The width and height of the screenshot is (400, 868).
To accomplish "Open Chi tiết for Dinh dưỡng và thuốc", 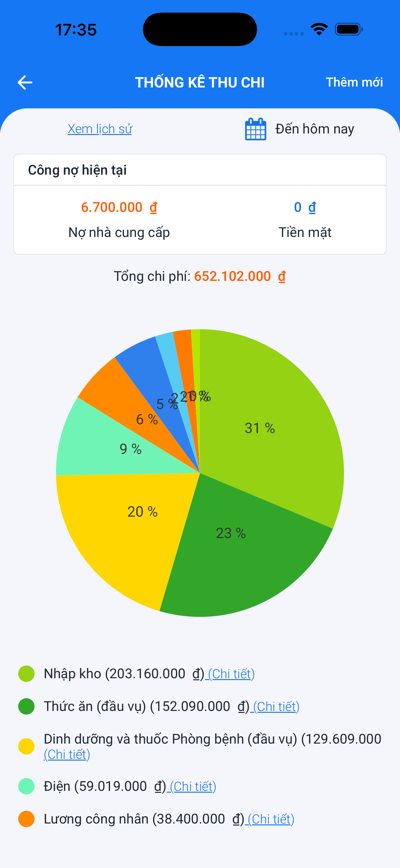I will click(67, 755).
